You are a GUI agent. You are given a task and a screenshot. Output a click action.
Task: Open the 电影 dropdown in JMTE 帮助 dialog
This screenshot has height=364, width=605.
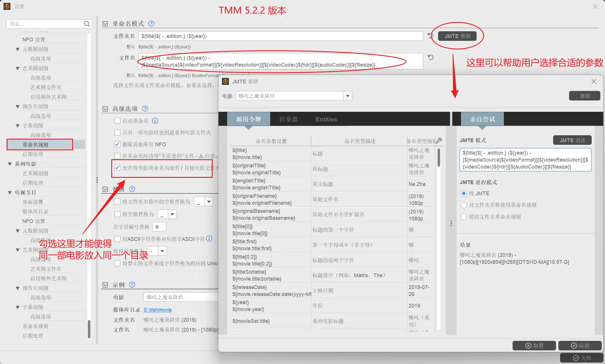point(347,96)
